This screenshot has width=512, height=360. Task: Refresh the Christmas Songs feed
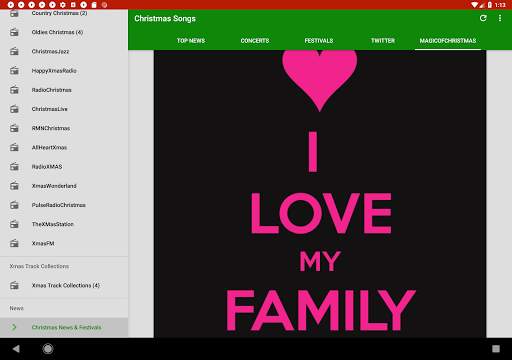(483, 18)
